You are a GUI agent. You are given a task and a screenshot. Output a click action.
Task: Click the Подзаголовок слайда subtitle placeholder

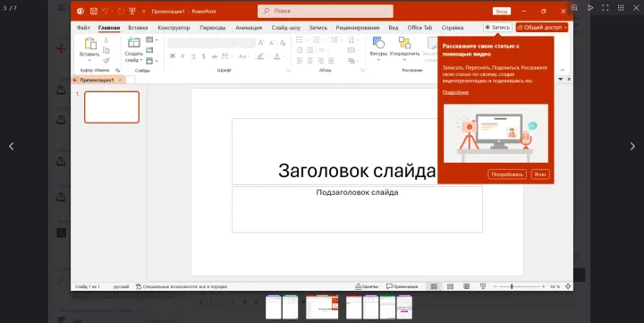tap(357, 209)
